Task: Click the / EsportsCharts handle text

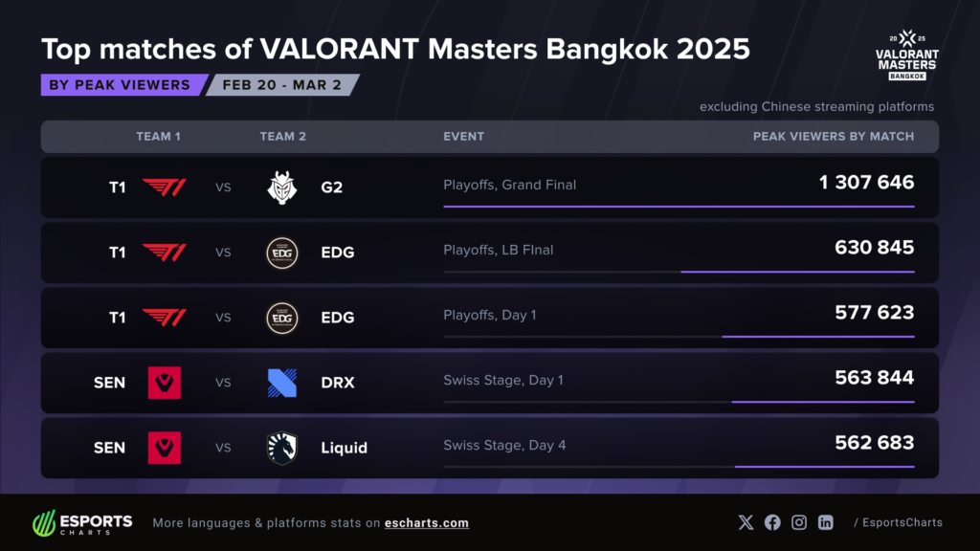Action: tap(898, 523)
